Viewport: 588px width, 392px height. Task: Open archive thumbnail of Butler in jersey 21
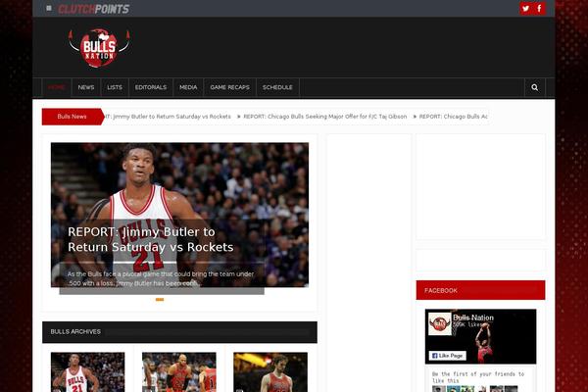pyautogui.click(x=88, y=372)
